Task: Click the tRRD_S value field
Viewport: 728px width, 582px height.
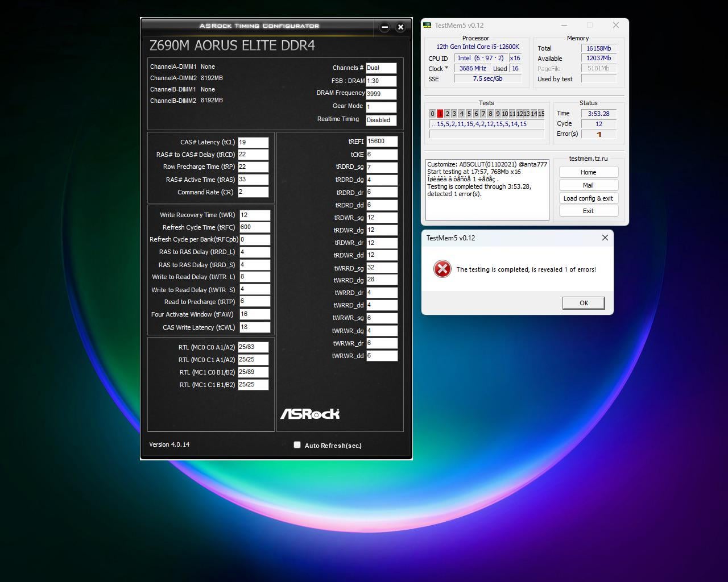Action: coord(255,265)
